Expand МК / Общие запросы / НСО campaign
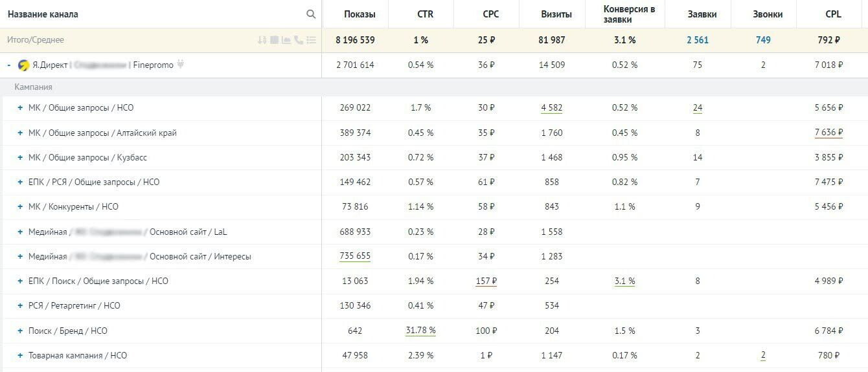Image resolution: width=868 pixels, height=372 pixels. [20, 108]
